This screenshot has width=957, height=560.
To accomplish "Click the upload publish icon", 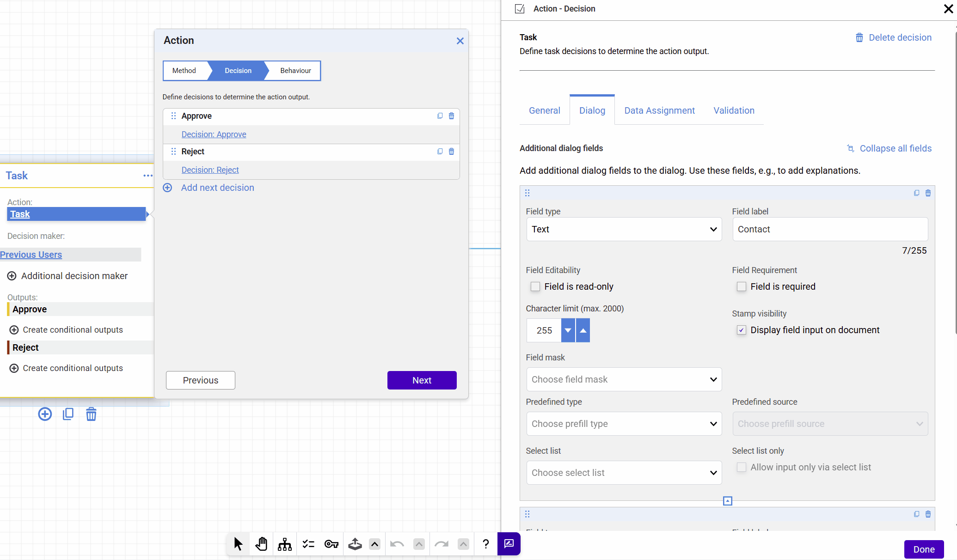I will pyautogui.click(x=355, y=544).
